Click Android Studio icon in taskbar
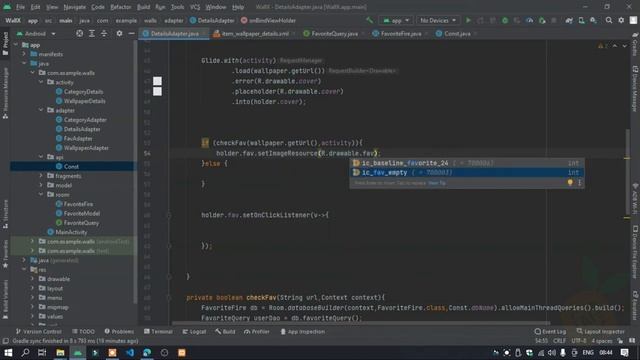The image size is (640, 360). 78,353
